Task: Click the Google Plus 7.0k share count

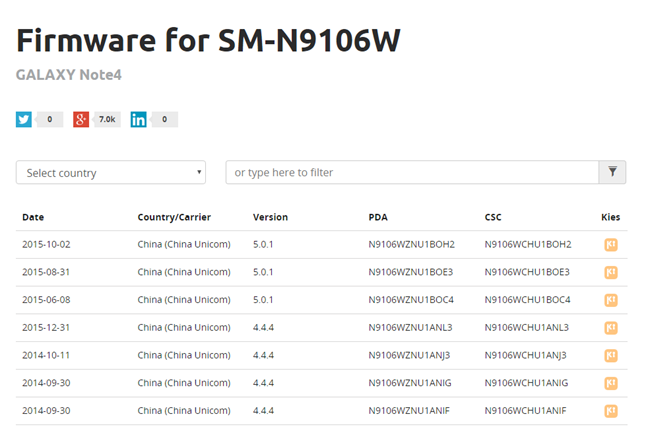Action: (107, 120)
